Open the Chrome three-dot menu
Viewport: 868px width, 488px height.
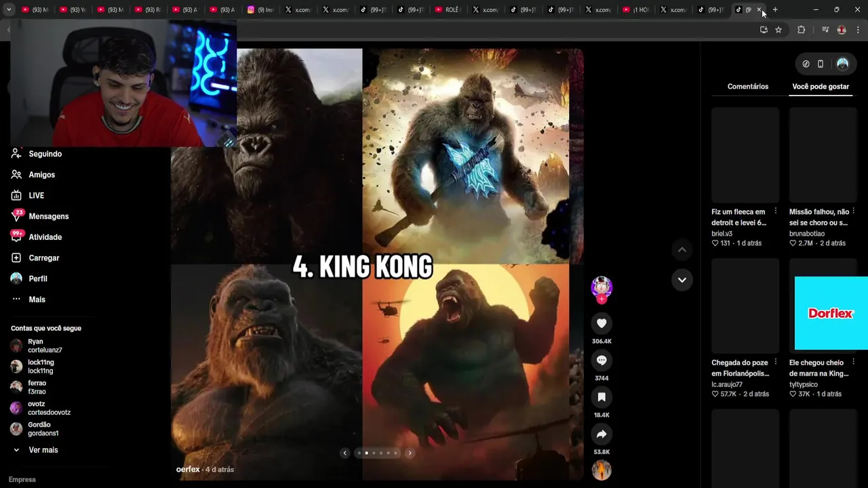859,30
